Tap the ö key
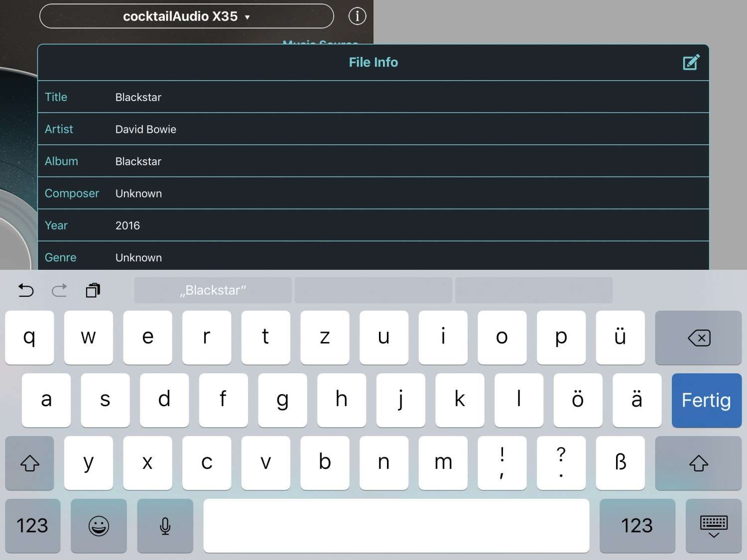The width and height of the screenshot is (747, 560). tap(578, 400)
